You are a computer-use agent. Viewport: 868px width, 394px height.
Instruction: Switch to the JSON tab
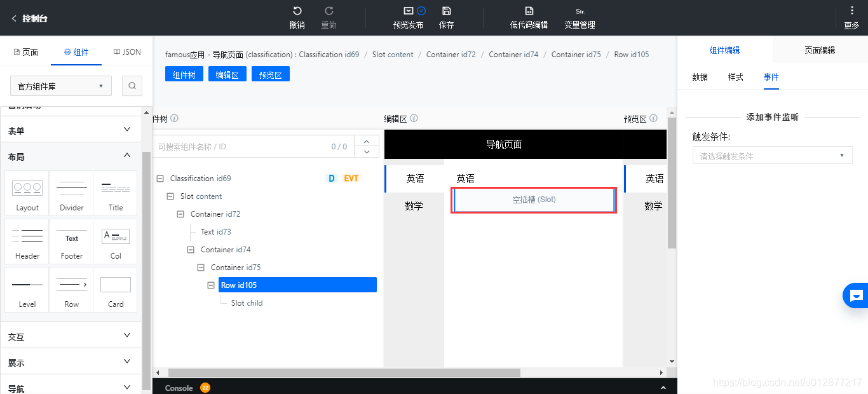(127, 52)
